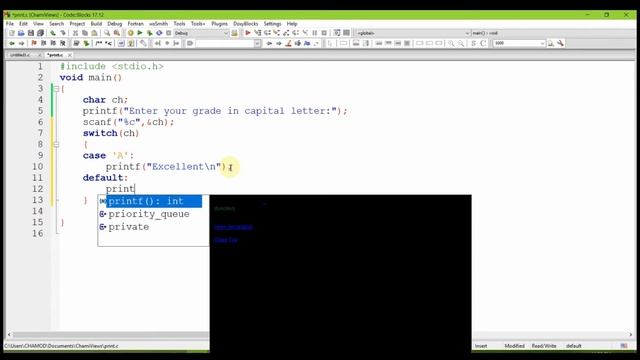The image size is (640, 360).
Task: Open the Plugins menu
Action: click(220, 24)
